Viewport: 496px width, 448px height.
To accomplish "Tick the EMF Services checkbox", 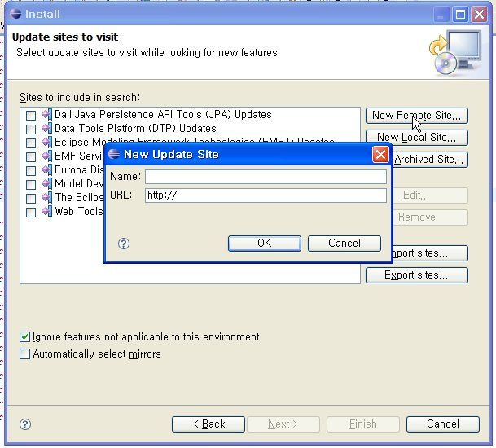I will coord(31,157).
